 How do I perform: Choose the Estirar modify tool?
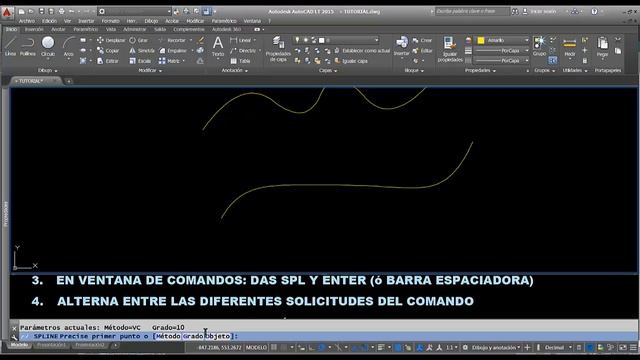pos(108,61)
